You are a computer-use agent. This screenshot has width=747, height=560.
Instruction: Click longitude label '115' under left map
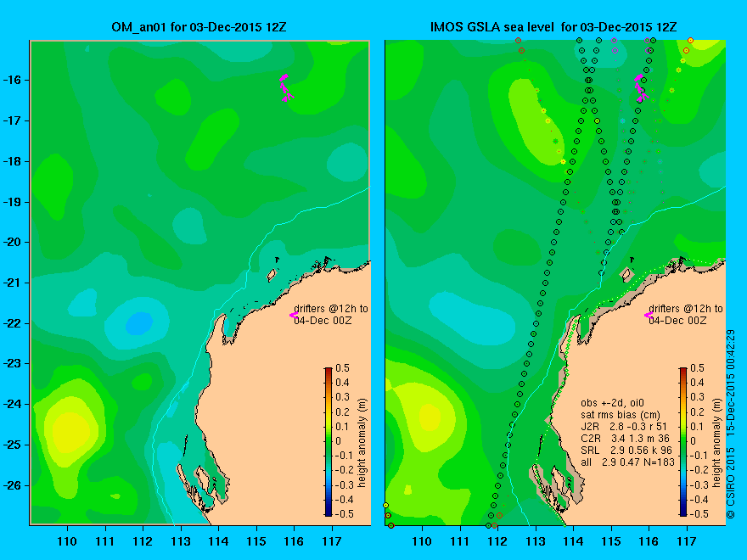[256, 541]
